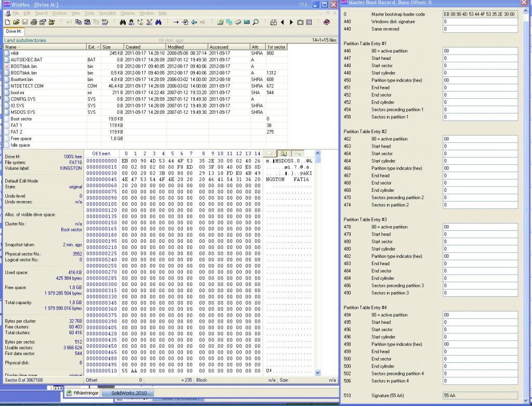Viewport: 532px width, 406px height.
Task: Click the camera snapshot toolbar icon
Action: (x=300, y=22)
